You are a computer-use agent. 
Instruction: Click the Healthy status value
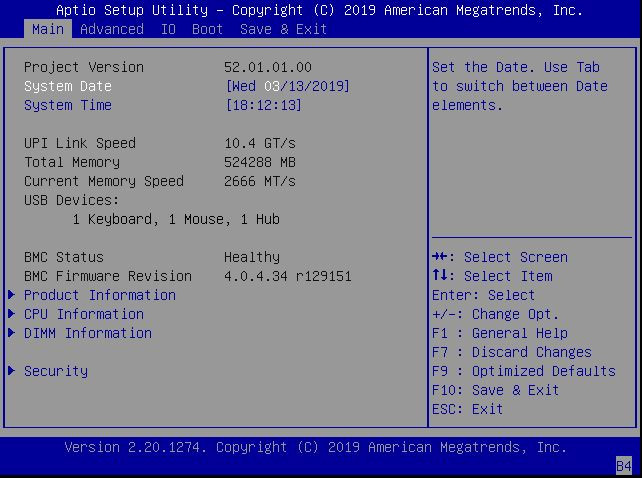click(x=252, y=257)
